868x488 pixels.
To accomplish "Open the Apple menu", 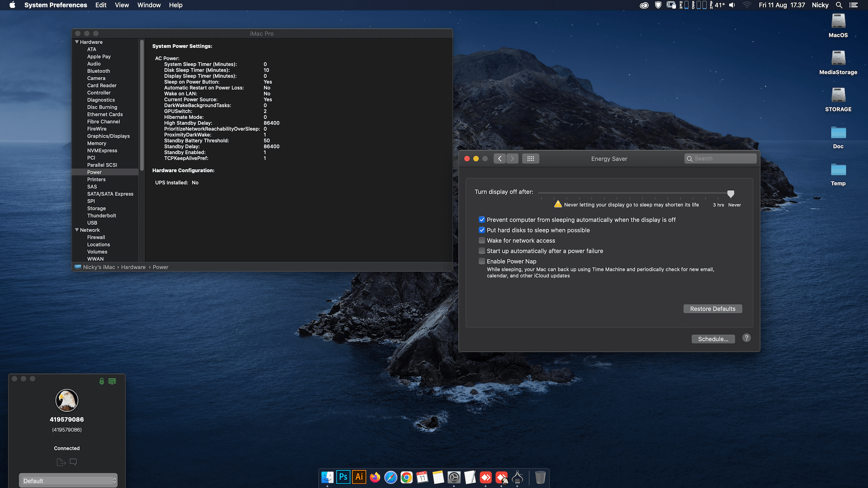I will pos(12,5).
